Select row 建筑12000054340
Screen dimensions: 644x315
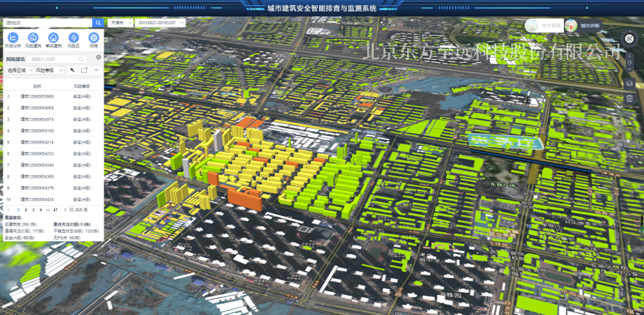tap(54, 165)
